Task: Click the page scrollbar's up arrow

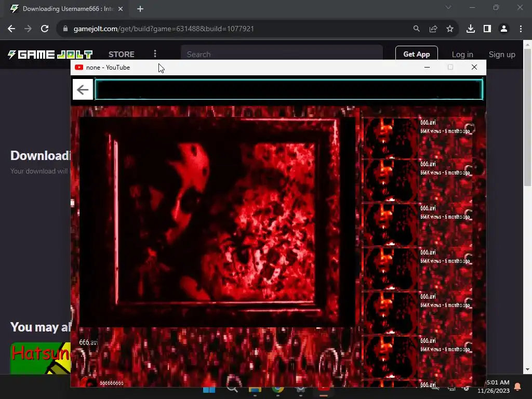Action: [527, 45]
